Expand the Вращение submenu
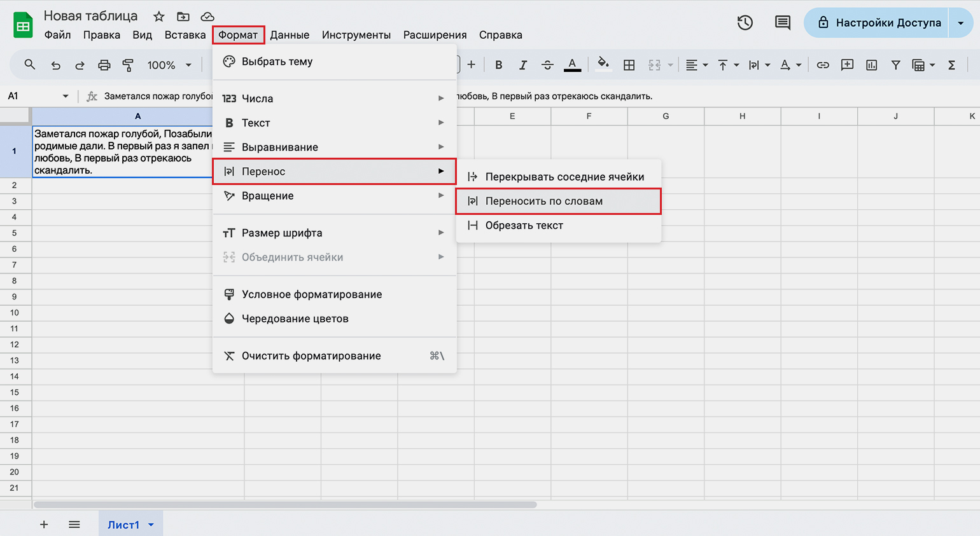Image resolution: width=980 pixels, height=536 pixels. [x=335, y=196]
